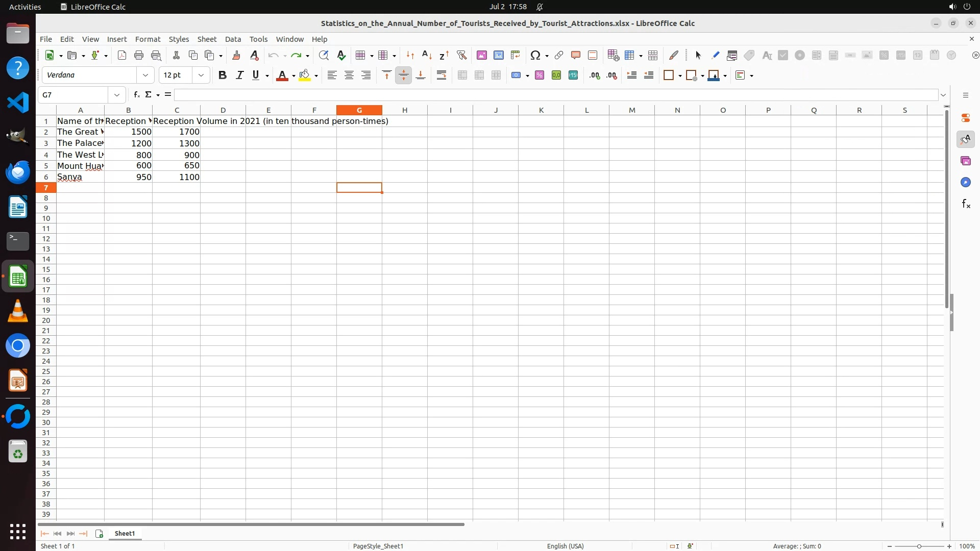This screenshot has height=551, width=980.
Task: Click the formula input line
Action: coord(555,95)
